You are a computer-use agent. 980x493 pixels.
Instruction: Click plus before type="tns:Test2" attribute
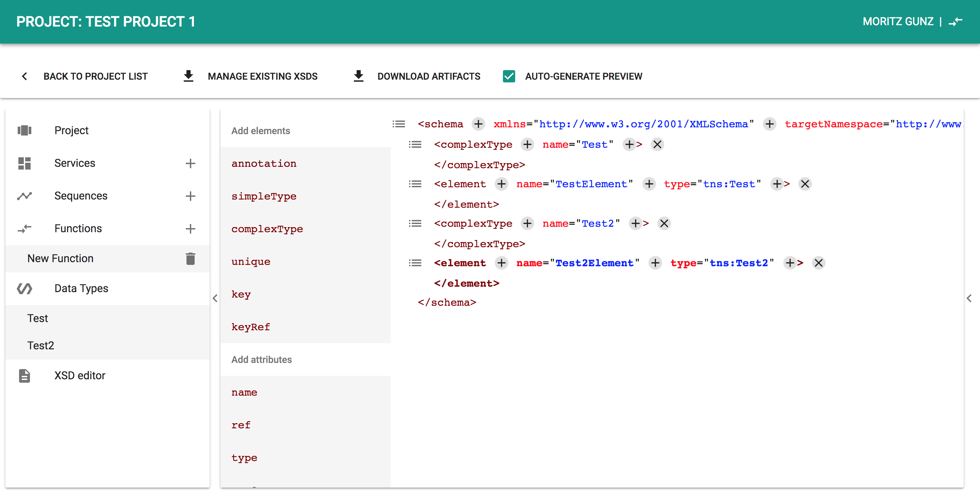[x=655, y=263]
